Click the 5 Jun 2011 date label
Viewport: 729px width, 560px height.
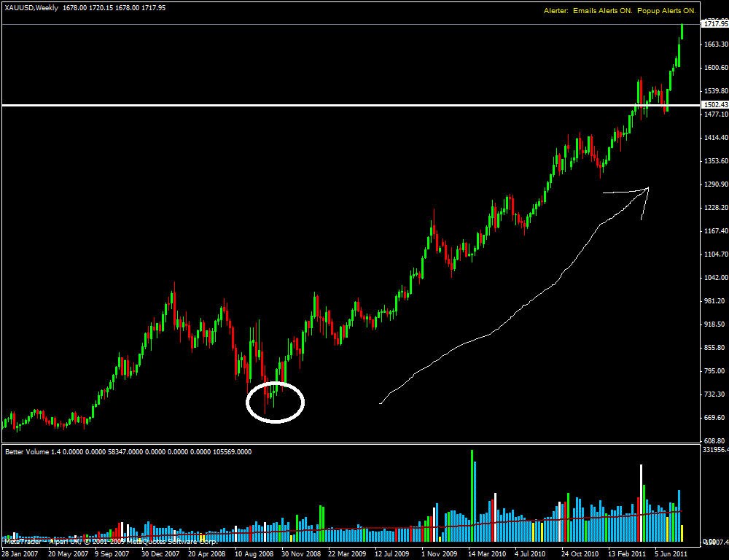(671, 554)
